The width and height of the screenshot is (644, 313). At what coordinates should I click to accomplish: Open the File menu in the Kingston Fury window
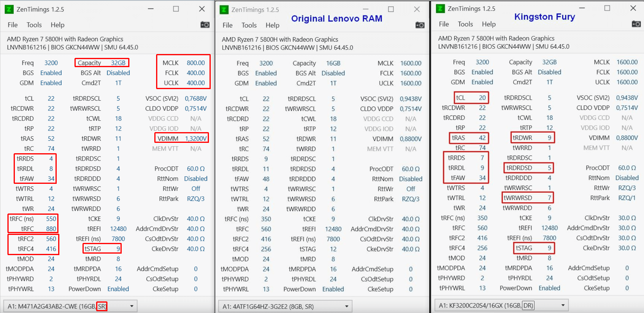click(444, 24)
